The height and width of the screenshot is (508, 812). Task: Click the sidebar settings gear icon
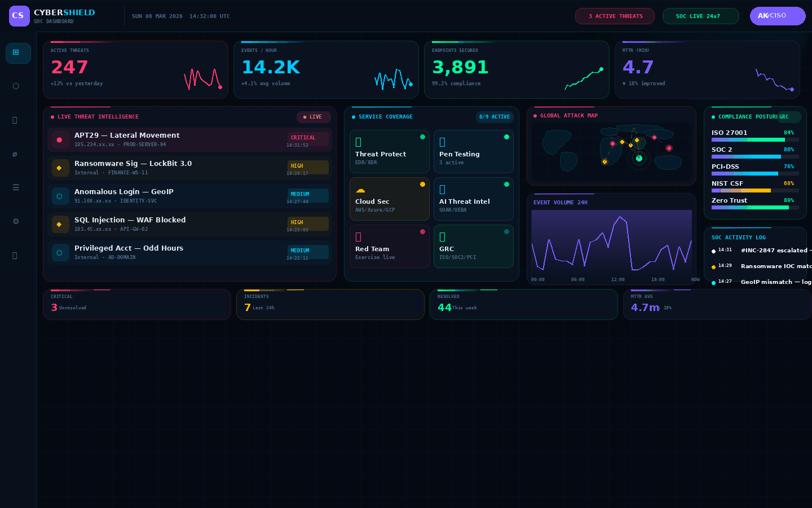pos(16,221)
